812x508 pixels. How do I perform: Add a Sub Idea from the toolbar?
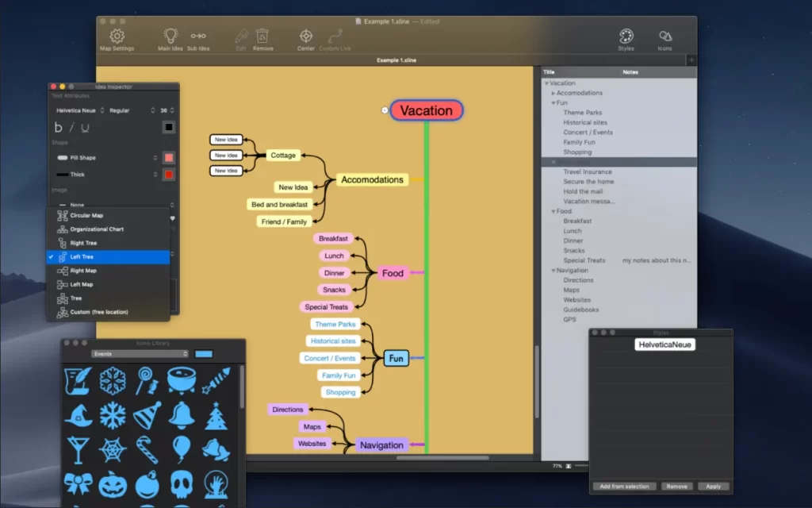click(x=198, y=37)
